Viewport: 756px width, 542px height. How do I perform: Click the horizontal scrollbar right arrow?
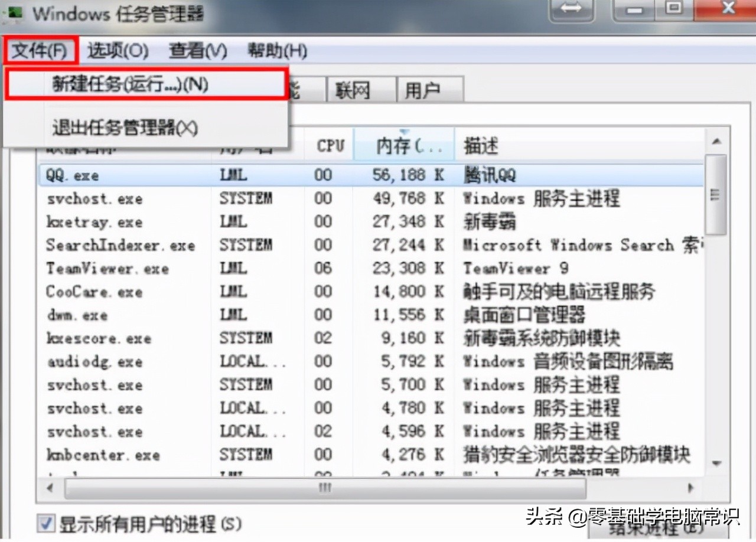690,488
